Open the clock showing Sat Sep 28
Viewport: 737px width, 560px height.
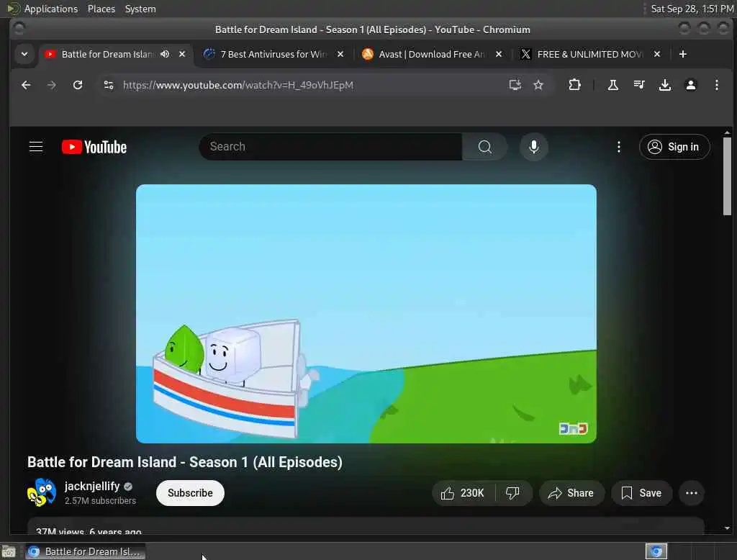(x=692, y=9)
